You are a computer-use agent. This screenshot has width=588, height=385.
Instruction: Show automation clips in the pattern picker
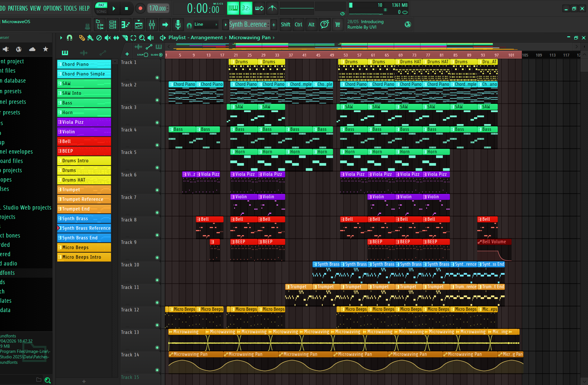click(103, 53)
